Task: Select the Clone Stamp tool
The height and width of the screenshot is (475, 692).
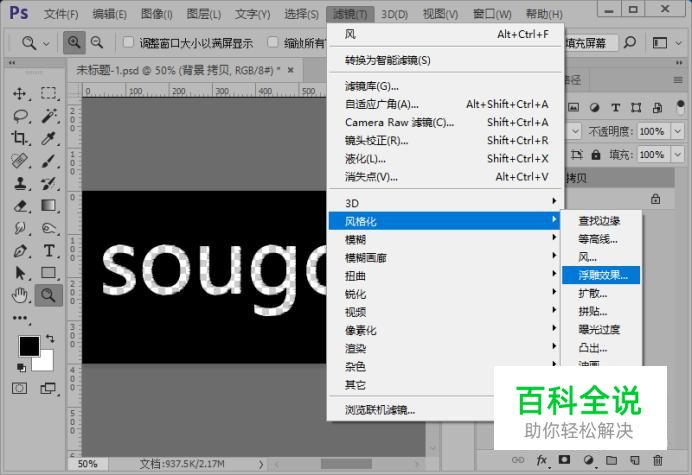Action: 20,183
